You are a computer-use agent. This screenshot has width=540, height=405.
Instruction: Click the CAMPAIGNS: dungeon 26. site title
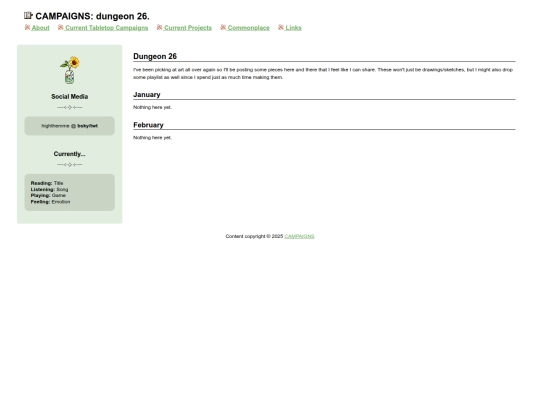point(92,16)
